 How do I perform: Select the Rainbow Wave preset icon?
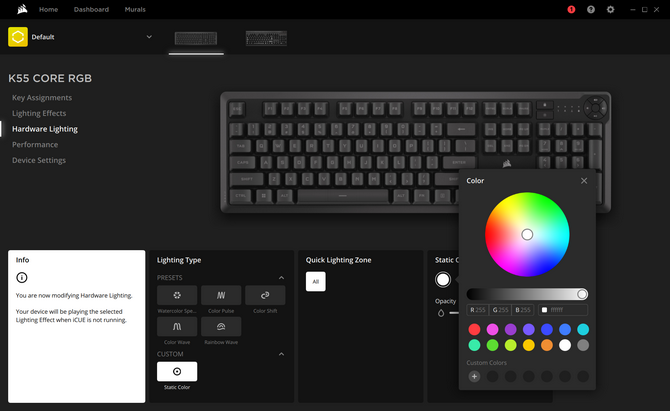coord(221,326)
